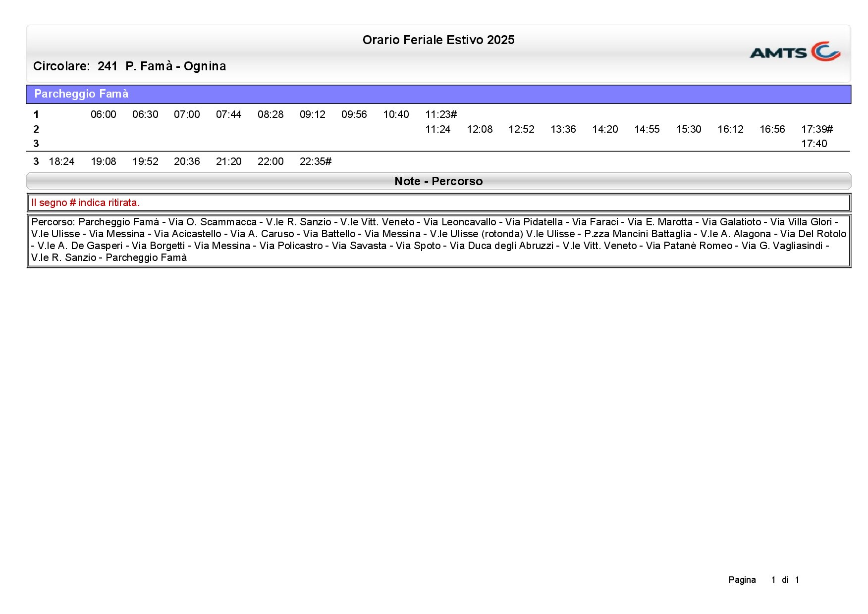The width and height of the screenshot is (868, 614).
Task: Click the 09:56 departure time
Action: [354, 114]
